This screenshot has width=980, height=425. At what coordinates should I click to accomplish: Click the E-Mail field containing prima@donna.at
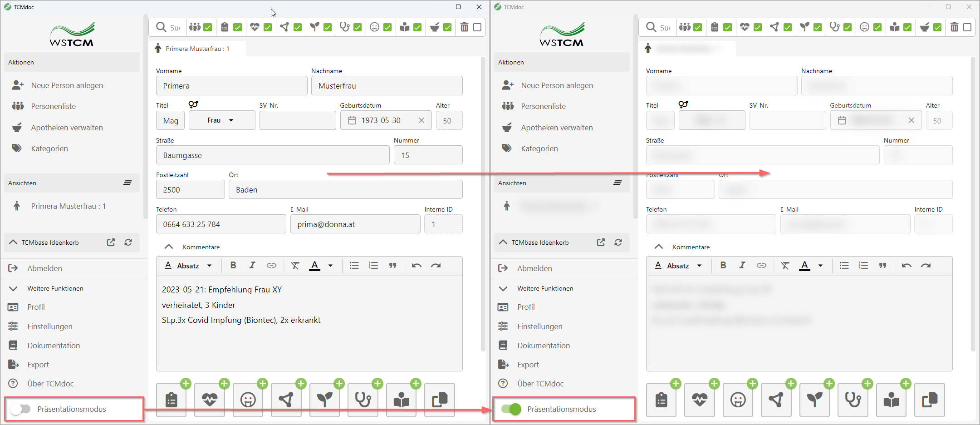pyautogui.click(x=355, y=224)
